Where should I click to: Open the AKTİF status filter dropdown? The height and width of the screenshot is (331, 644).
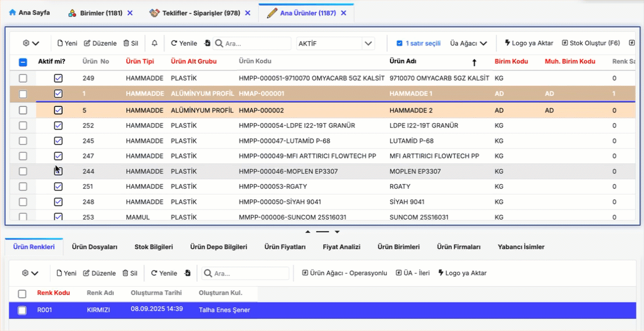tap(368, 44)
